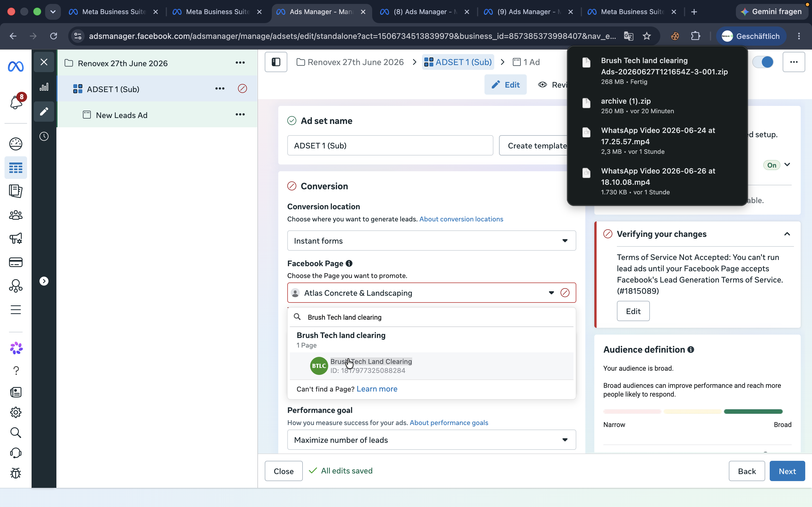The width and height of the screenshot is (812, 507).
Task: Open the About conversion locations link
Action: [x=461, y=219]
